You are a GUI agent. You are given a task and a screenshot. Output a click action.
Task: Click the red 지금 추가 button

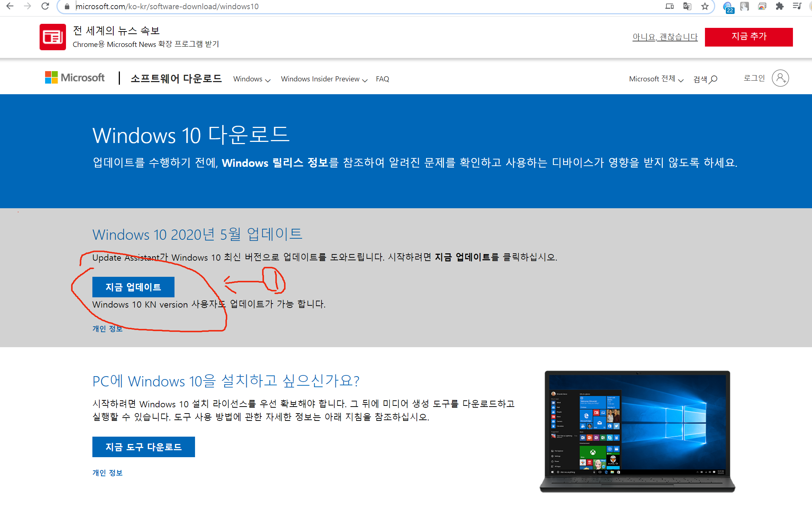[749, 37]
